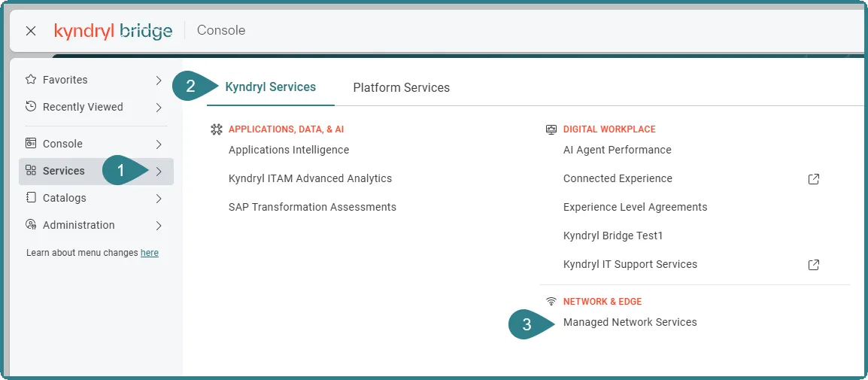Image resolution: width=868 pixels, height=380 pixels.
Task: Click the Applications, Data, & AI category icon
Action: (x=217, y=129)
